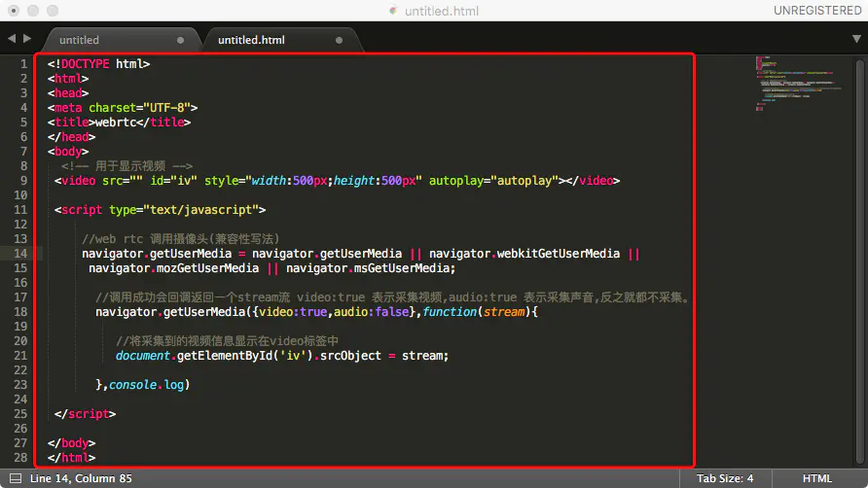This screenshot has height=488, width=868.
Task: Place cursor on charset="UTF-8" text
Action: click(x=140, y=107)
